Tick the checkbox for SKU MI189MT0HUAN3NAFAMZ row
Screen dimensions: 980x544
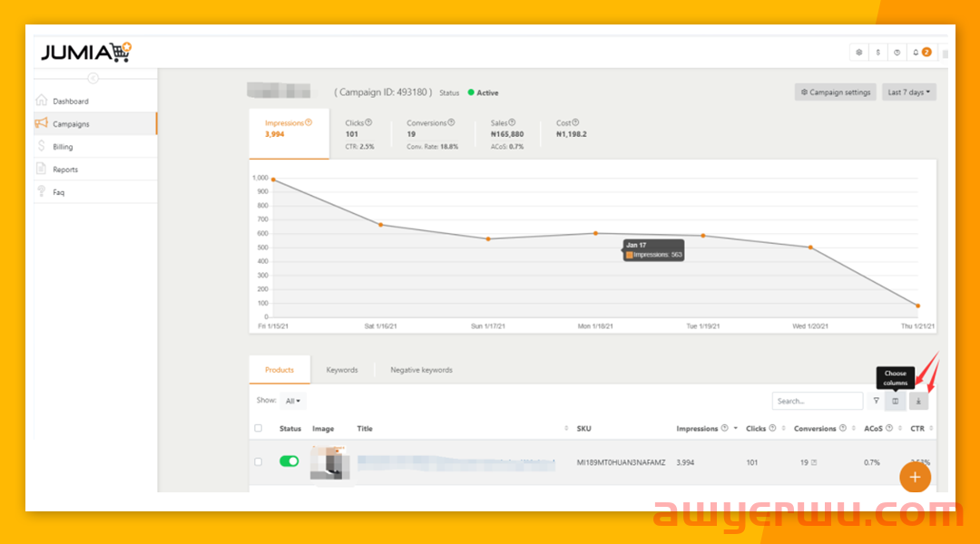(258, 462)
